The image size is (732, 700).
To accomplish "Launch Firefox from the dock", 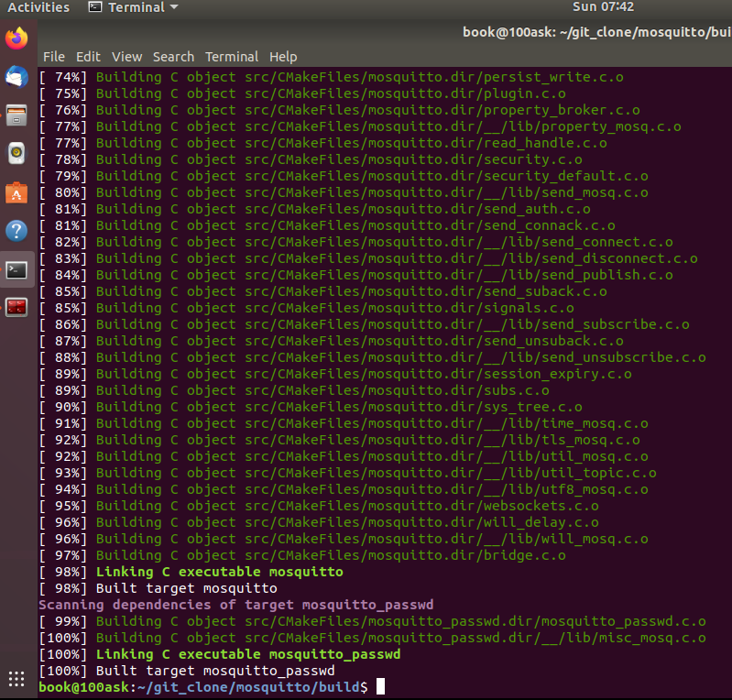I will tap(16, 38).
